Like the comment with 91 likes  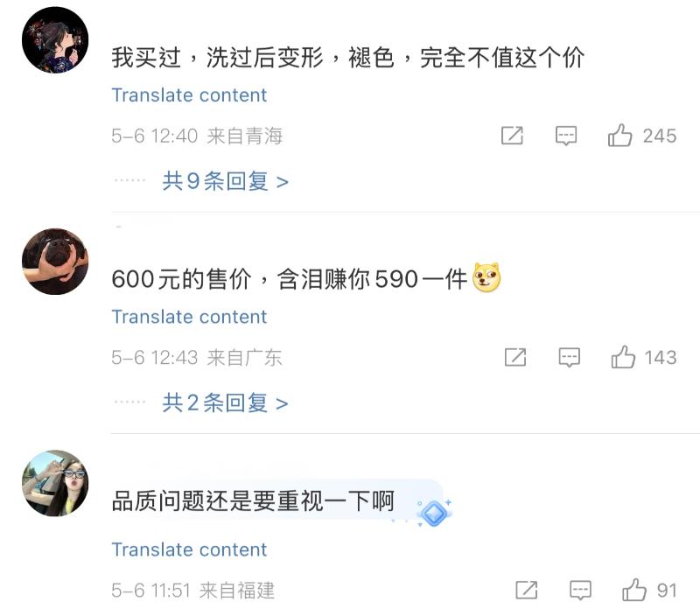pyautogui.click(x=634, y=590)
